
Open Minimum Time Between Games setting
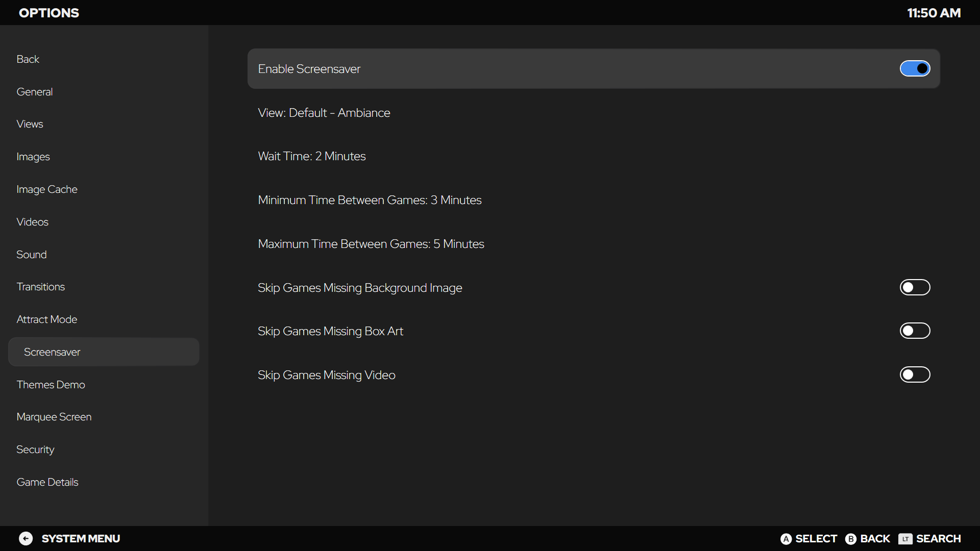pos(594,200)
